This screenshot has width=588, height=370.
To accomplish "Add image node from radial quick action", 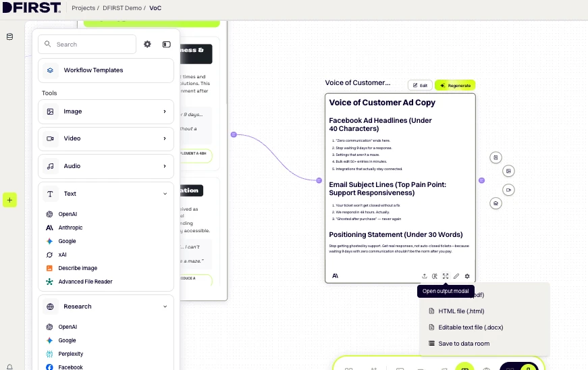I will pyautogui.click(x=508, y=171).
